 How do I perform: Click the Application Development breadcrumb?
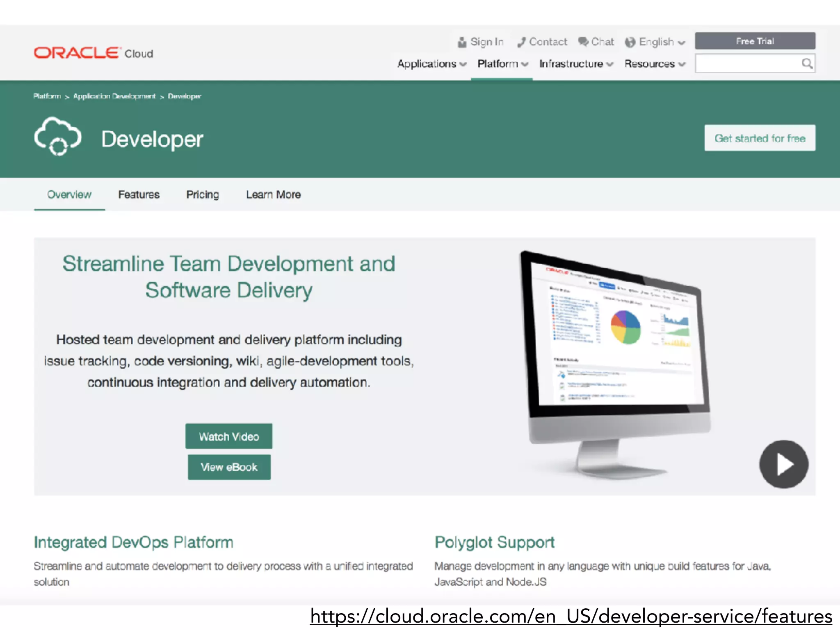114,96
